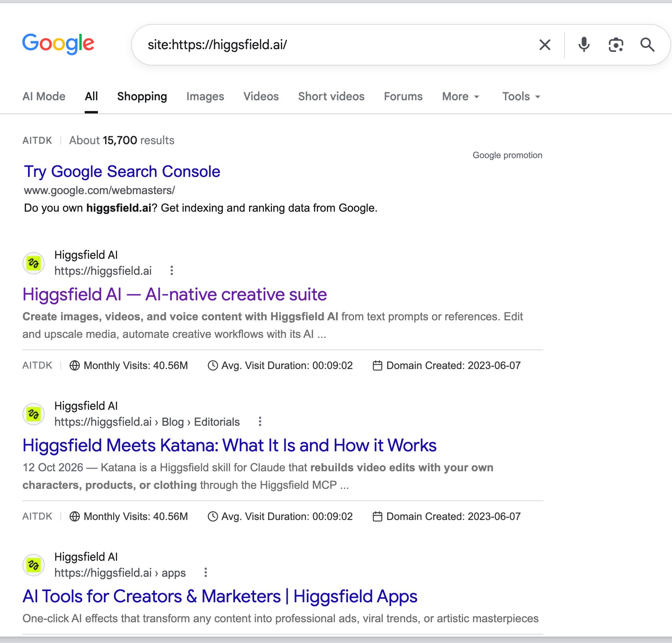This screenshot has width=672, height=643.
Task: Open the Tools dropdown
Action: tap(521, 97)
